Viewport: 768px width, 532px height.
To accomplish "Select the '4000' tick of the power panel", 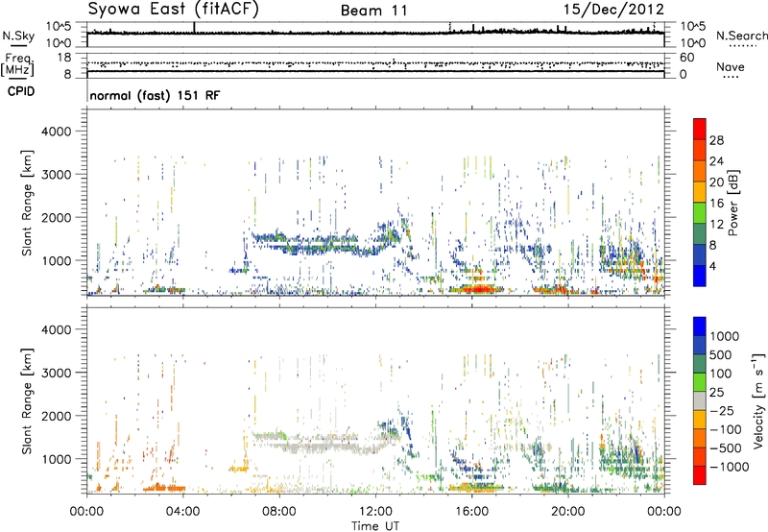I will 56,132.
